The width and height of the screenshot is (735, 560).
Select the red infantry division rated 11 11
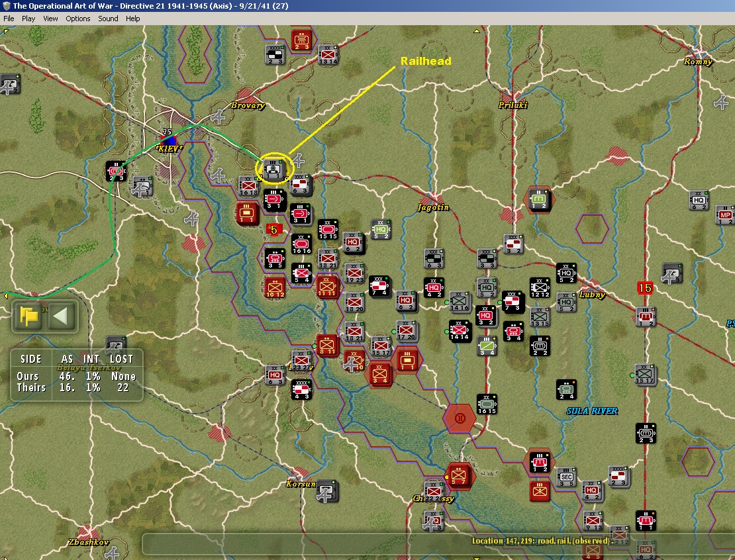[x=326, y=287]
